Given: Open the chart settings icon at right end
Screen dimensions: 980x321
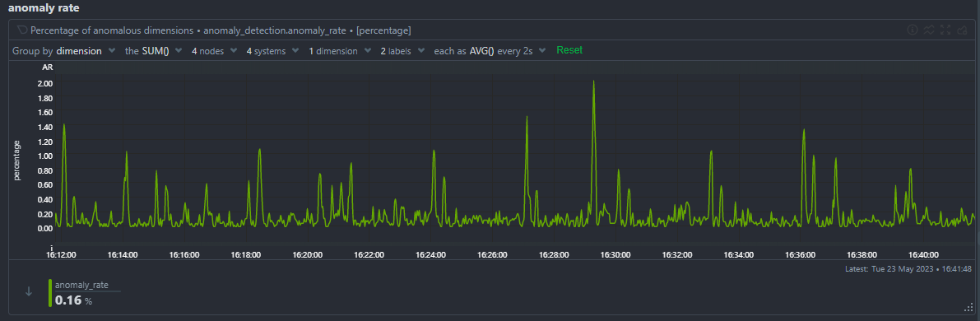Looking at the screenshot, I should [x=963, y=30].
